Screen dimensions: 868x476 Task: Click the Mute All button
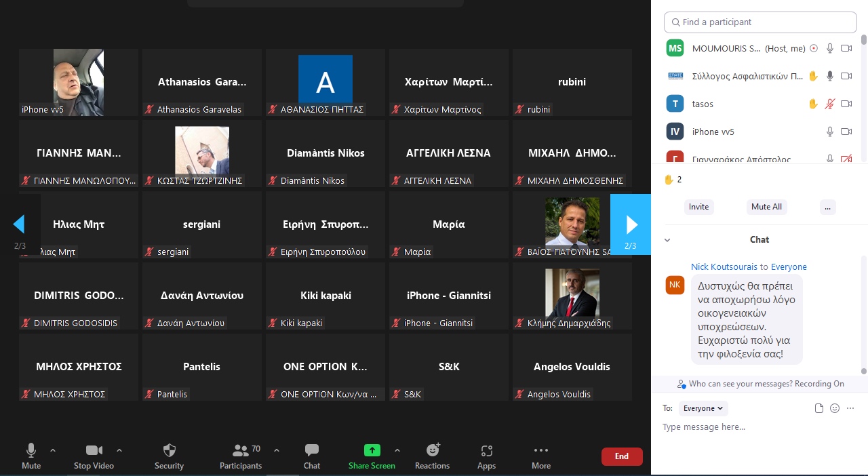pos(766,207)
